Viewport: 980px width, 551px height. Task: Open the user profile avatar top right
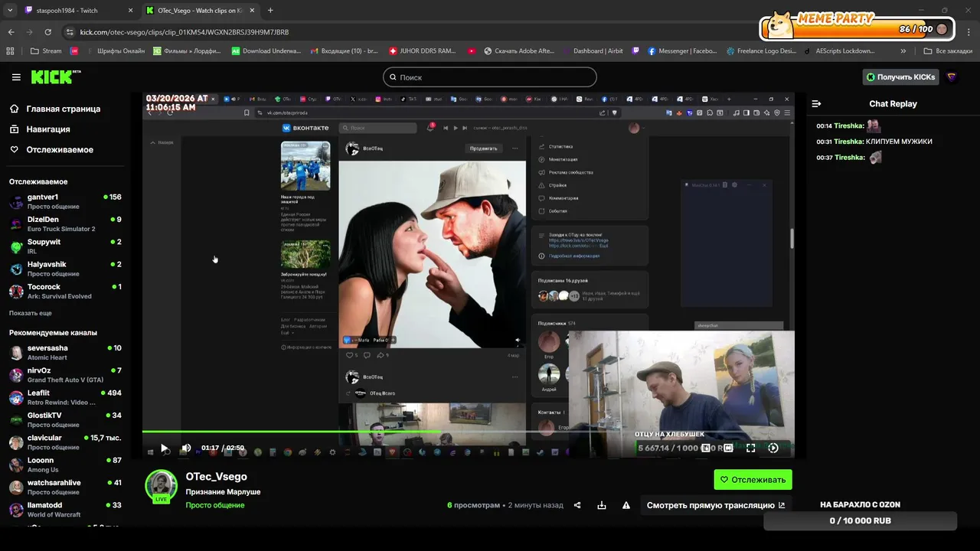[952, 77]
